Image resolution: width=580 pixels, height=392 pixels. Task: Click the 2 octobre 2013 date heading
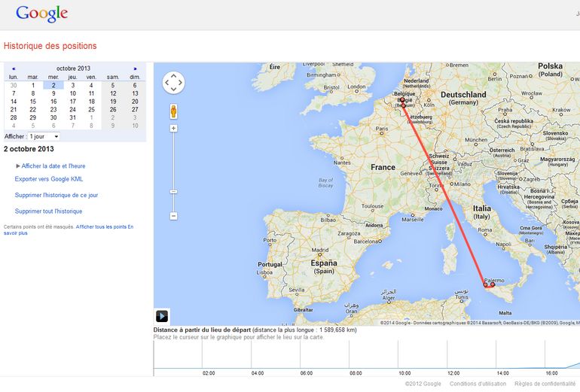tap(29, 149)
